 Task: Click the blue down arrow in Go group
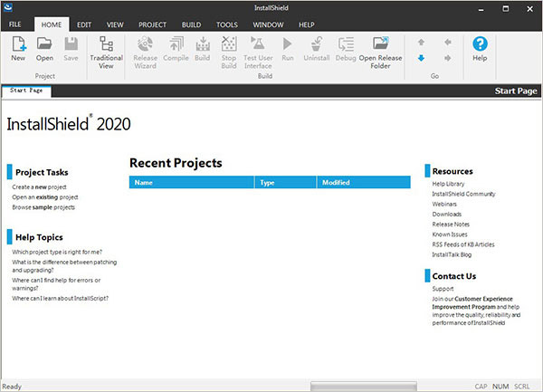point(421,58)
